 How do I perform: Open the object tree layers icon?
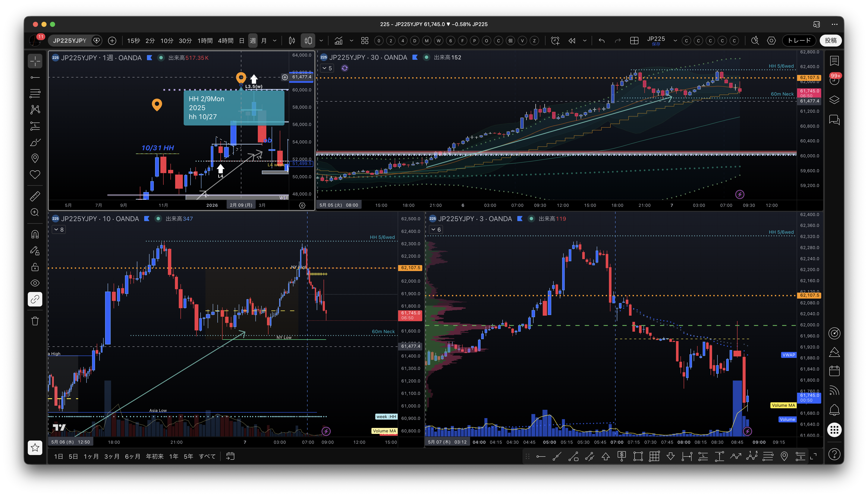point(834,100)
